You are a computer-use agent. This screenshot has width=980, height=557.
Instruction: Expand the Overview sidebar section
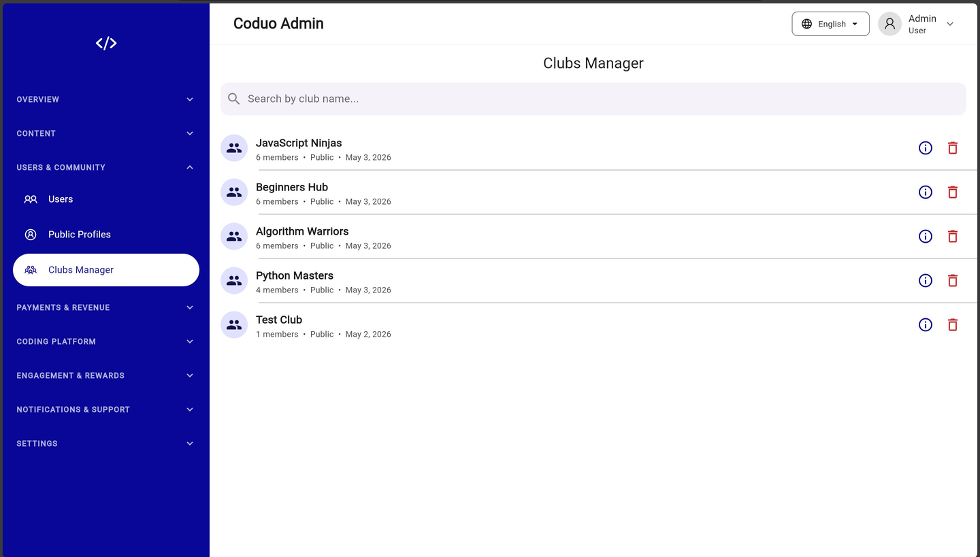point(105,99)
